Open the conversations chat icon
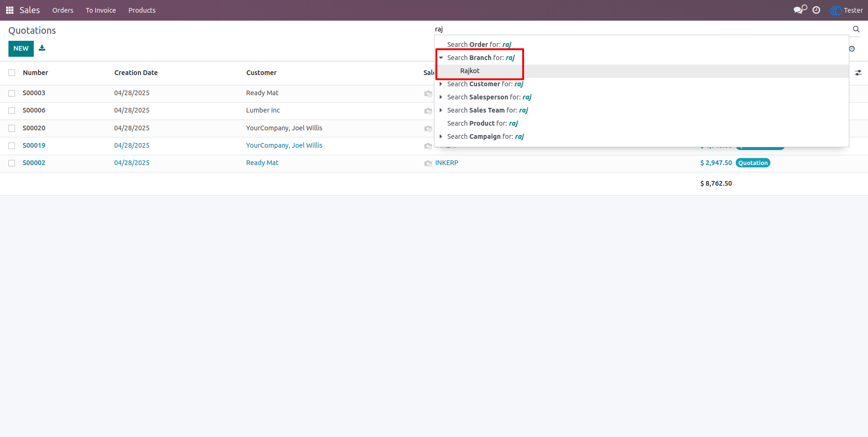Screen dimensions: 868x437 [x=800, y=10]
